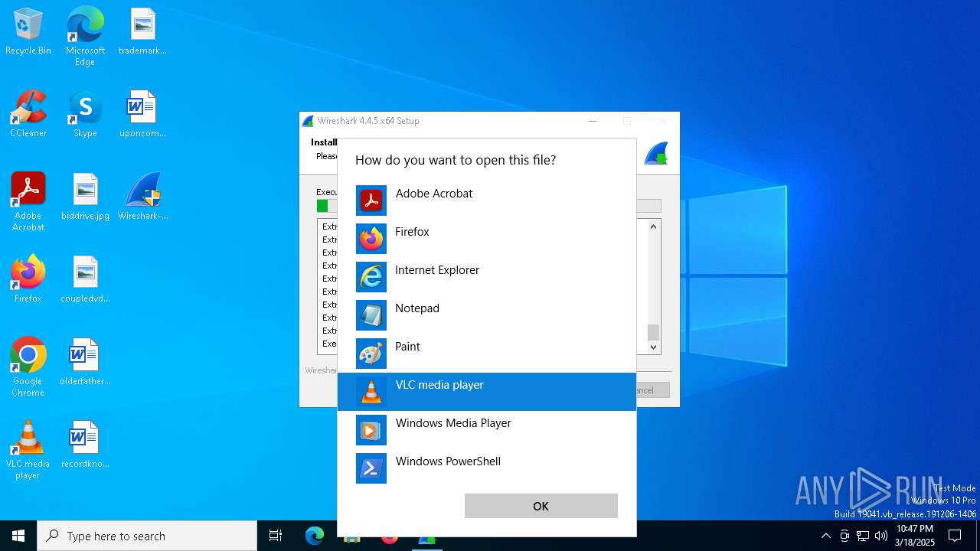
Task: Choose the Windows PowerShell icon in the list
Action: pyautogui.click(x=371, y=468)
